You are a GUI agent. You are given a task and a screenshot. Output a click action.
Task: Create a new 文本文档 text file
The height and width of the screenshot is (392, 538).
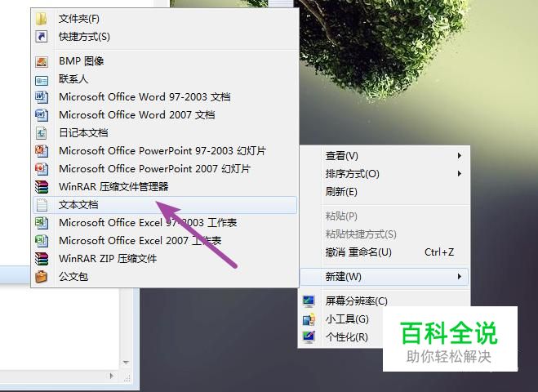click(x=165, y=205)
